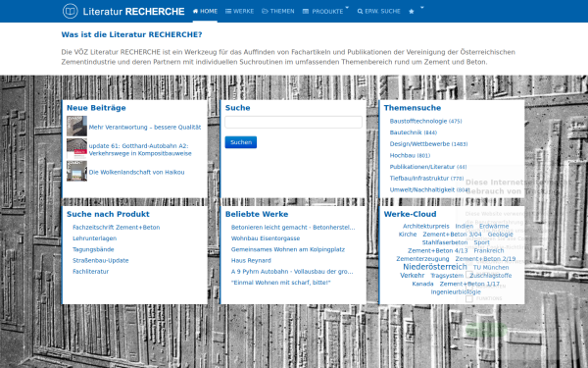Click Sport tag in Werke-Cloud
The width and height of the screenshot is (588, 368).
(481, 242)
